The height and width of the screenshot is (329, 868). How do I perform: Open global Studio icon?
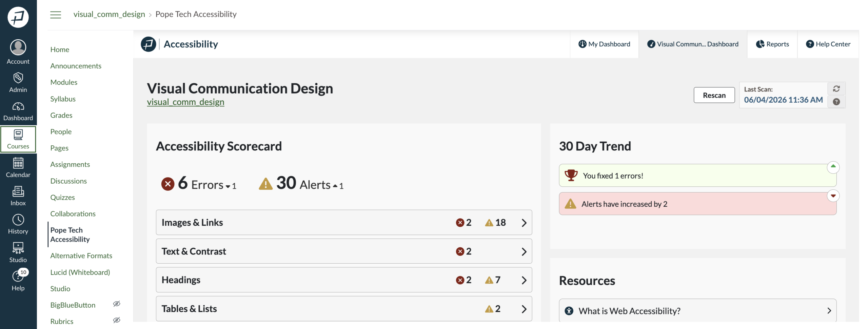18,248
